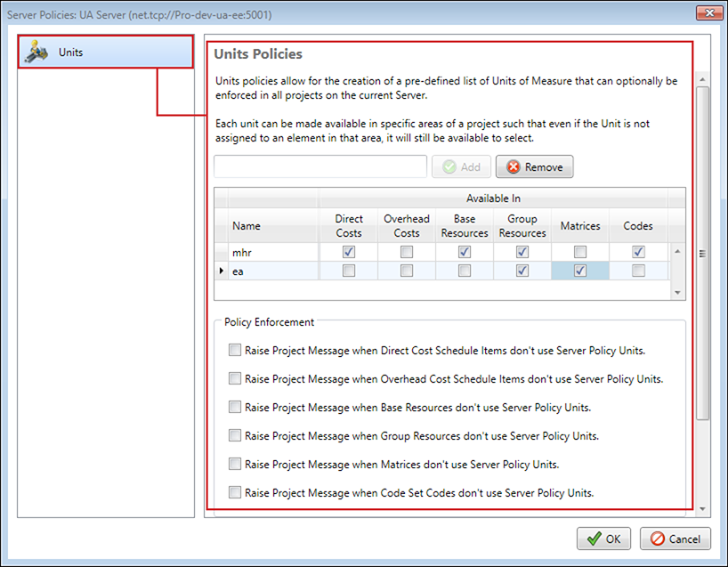The image size is (728, 567).
Task: Click the new unit name text field
Action: pyautogui.click(x=320, y=166)
